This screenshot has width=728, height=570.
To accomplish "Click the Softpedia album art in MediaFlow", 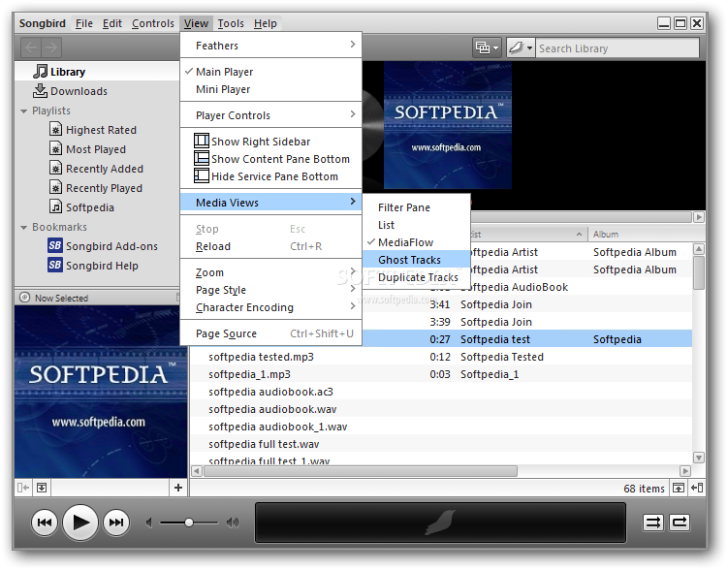I will pyautogui.click(x=448, y=125).
